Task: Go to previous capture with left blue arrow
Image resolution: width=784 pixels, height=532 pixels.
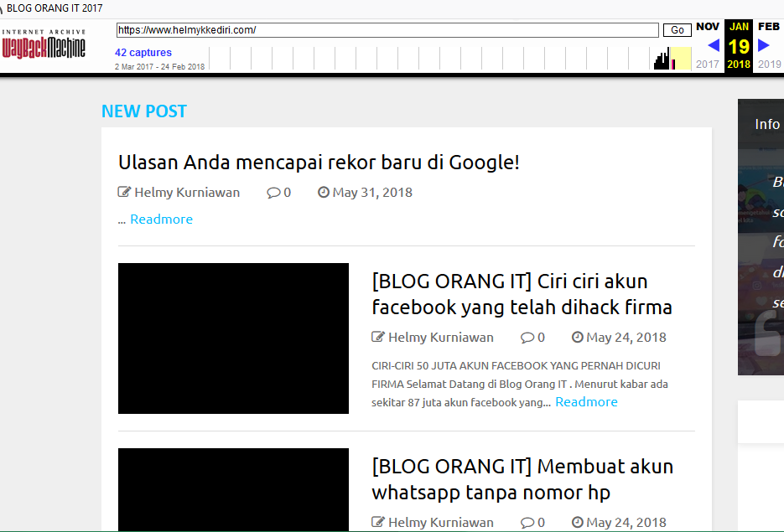Action: pyautogui.click(x=714, y=45)
